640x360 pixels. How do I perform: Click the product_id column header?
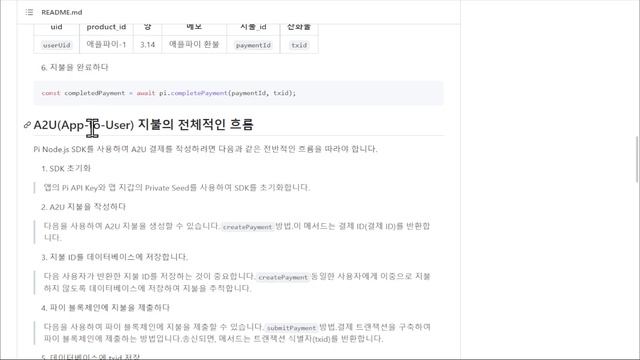click(x=106, y=27)
